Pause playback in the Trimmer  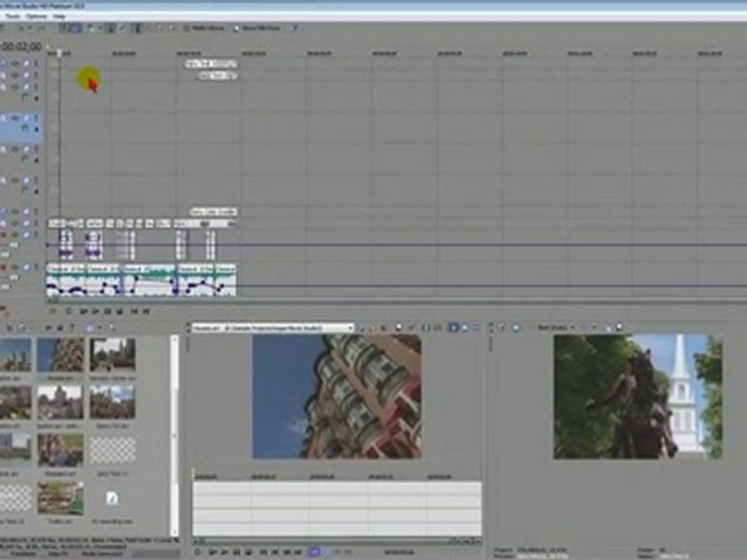(x=237, y=552)
